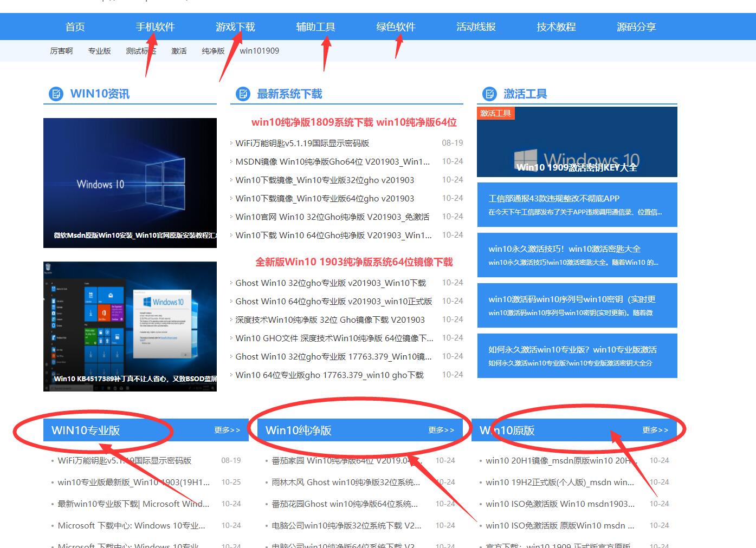The image size is (756, 548).
Task: Open headline 全新版Win10 1903纯净版系统64位镜像下载
Action: (354, 262)
